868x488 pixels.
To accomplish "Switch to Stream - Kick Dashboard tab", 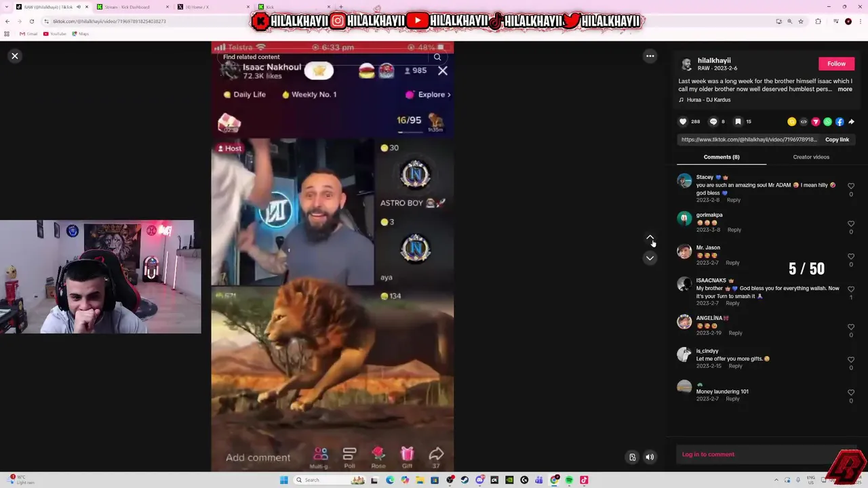I will (x=132, y=7).
